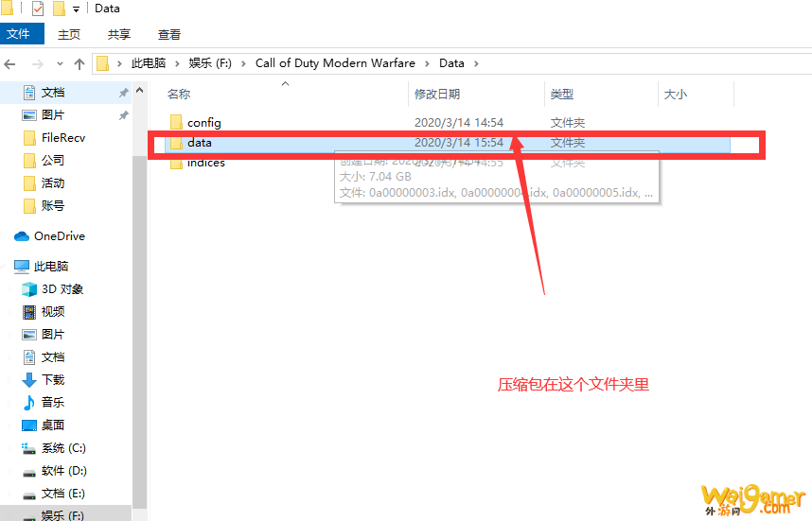Viewport: 812px width, 521px height.
Task: Expand the chevron after Data breadcrumb
Action: coord(476,63)
